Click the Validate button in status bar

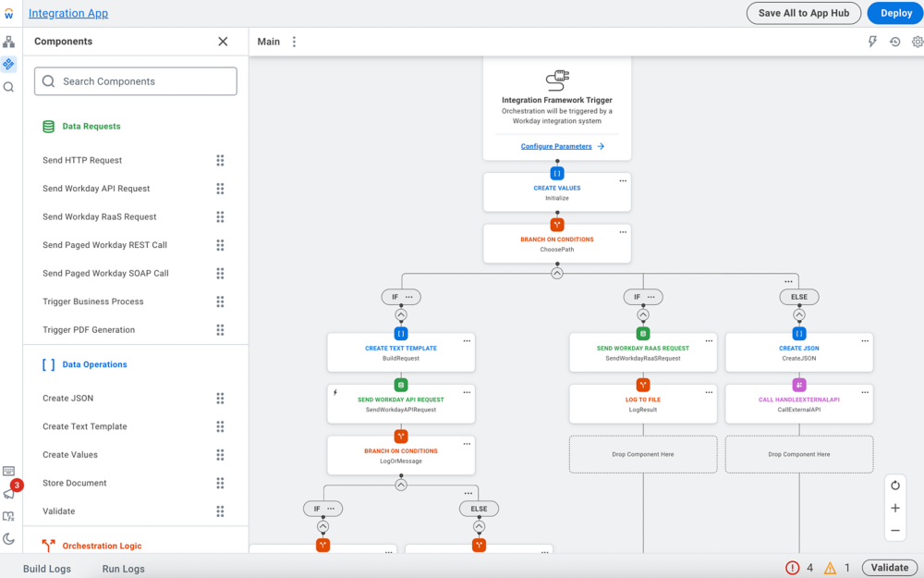coord(890,568)
